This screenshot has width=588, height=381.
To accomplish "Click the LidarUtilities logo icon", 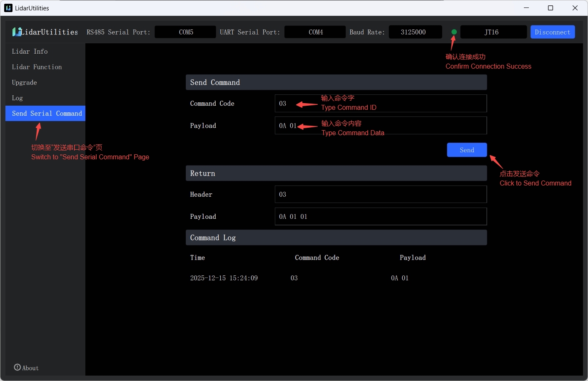I will tap(17, 32).
